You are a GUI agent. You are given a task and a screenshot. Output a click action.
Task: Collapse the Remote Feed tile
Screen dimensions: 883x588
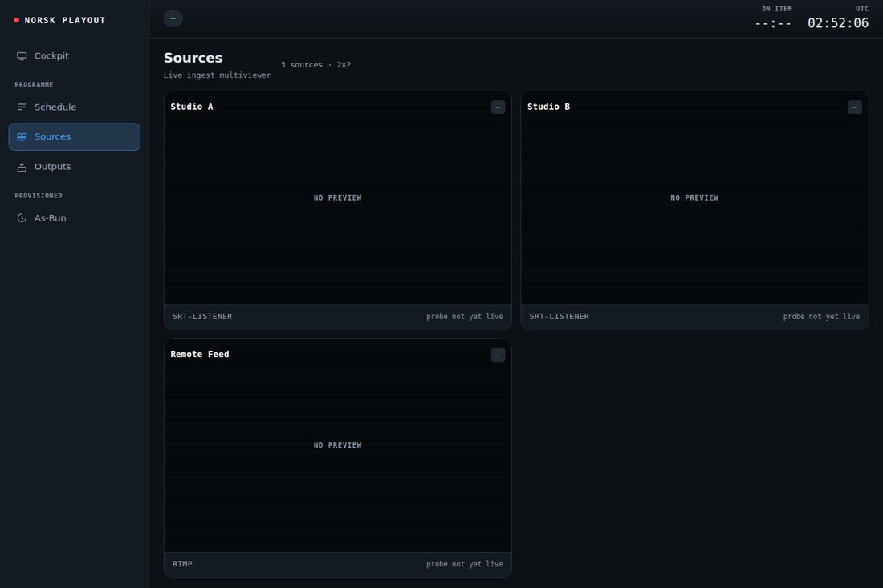498,355
